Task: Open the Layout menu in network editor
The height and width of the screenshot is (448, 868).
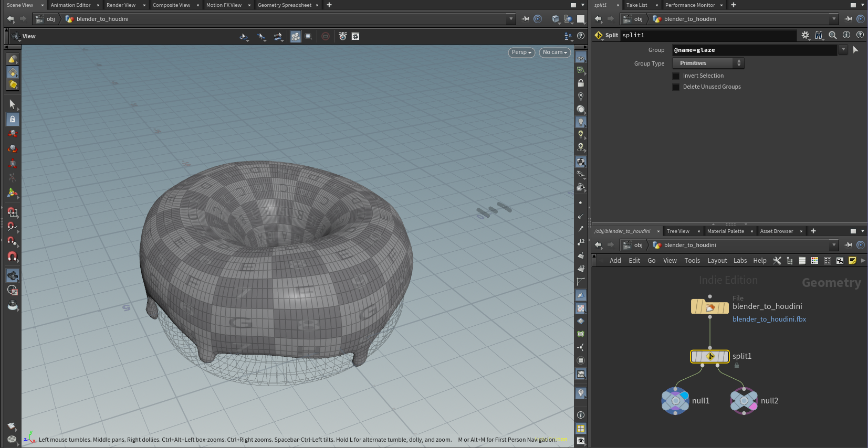Action: tap(717, 261)
